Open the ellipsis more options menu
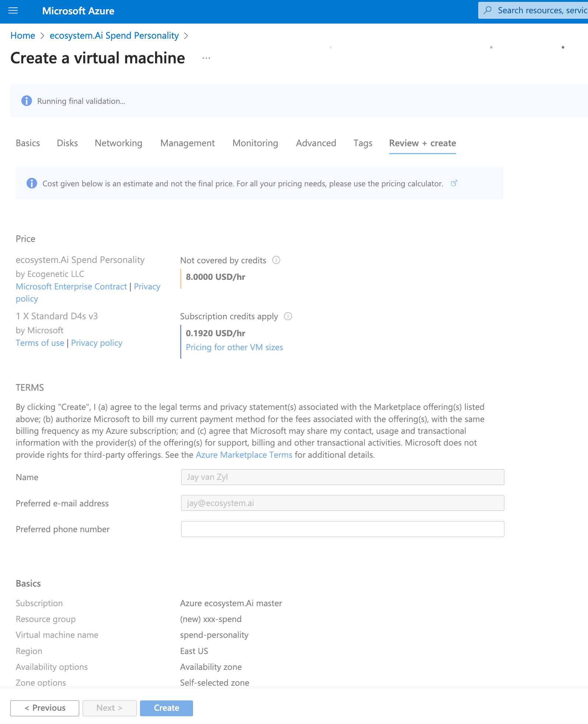This screenshot has height=724, width=588. 206,58
